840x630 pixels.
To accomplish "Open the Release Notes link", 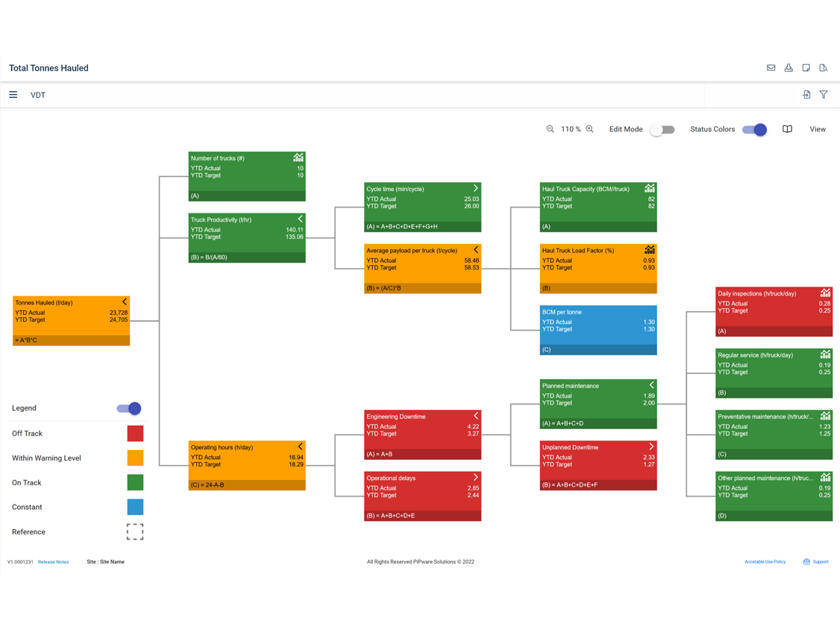I will (53, 561).
